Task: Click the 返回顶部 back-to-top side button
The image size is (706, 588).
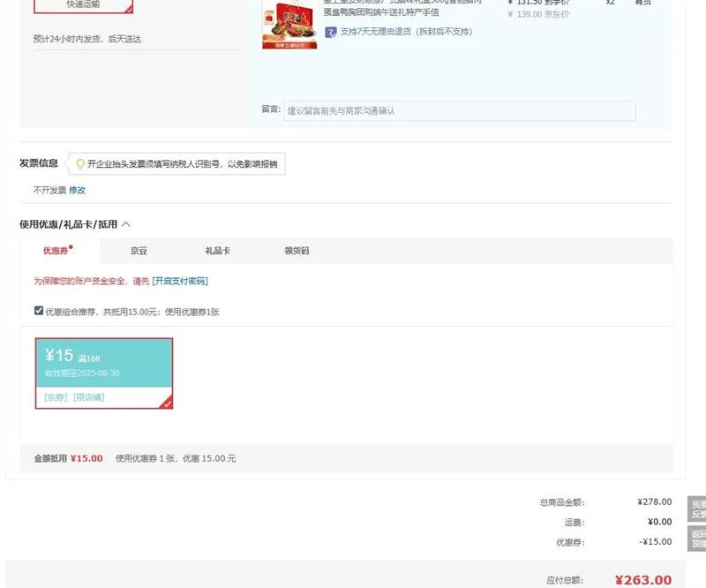Action: tap(697, 539)
